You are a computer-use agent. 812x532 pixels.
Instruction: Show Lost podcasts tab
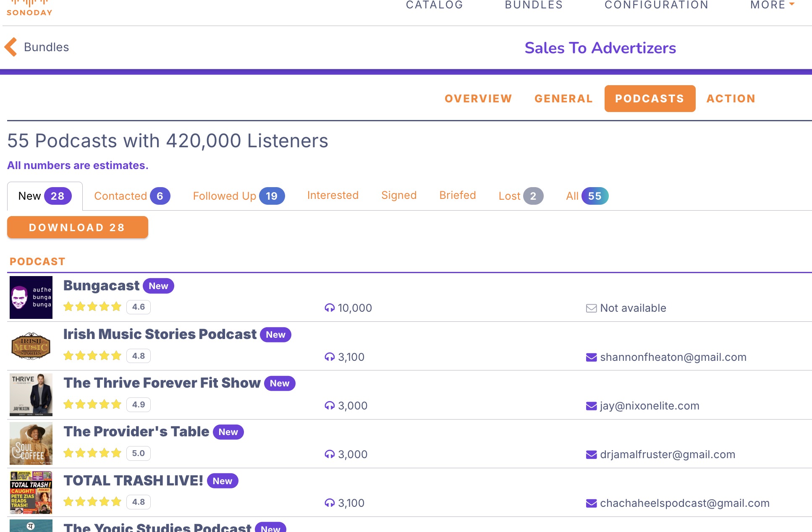point(521,196)
